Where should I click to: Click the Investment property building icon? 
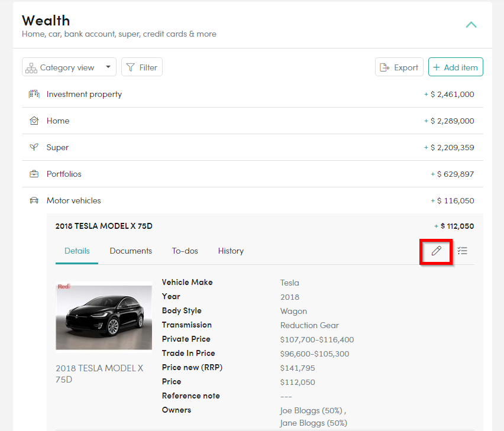pyautogui.click(x=34, y=94)
